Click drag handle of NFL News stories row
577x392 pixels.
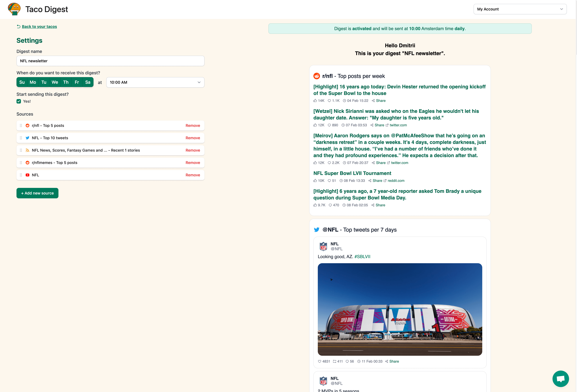click(x=21, y=150)
